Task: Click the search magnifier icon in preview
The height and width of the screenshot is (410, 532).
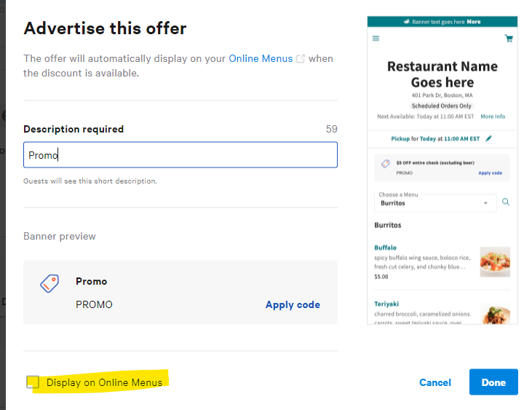Action: (x=506, y=202)
